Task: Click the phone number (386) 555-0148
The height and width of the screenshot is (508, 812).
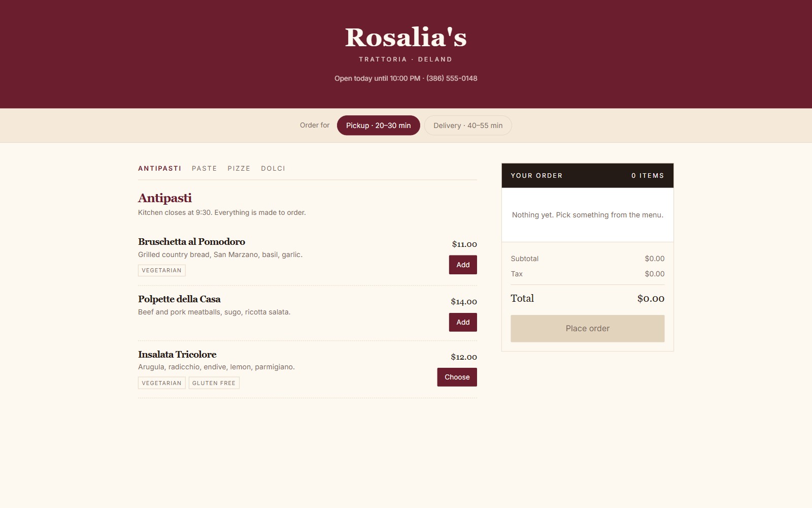Action: click(x=452, y=78)
